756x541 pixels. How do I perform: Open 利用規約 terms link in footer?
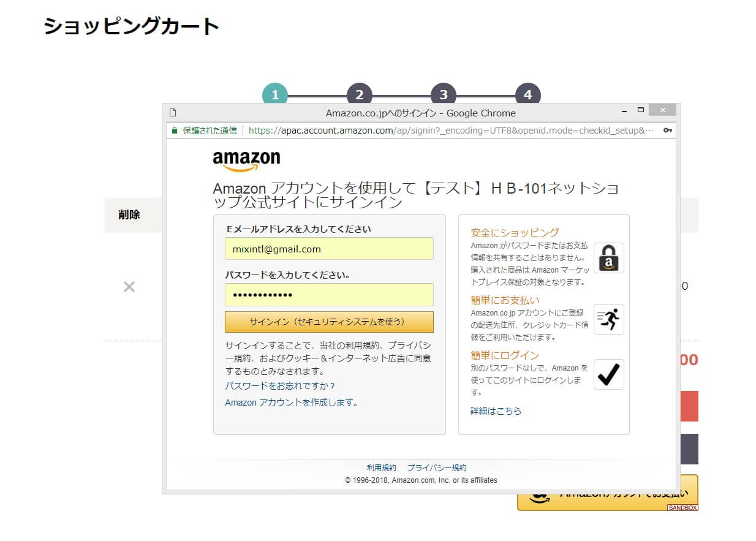(x=382, y=467)
